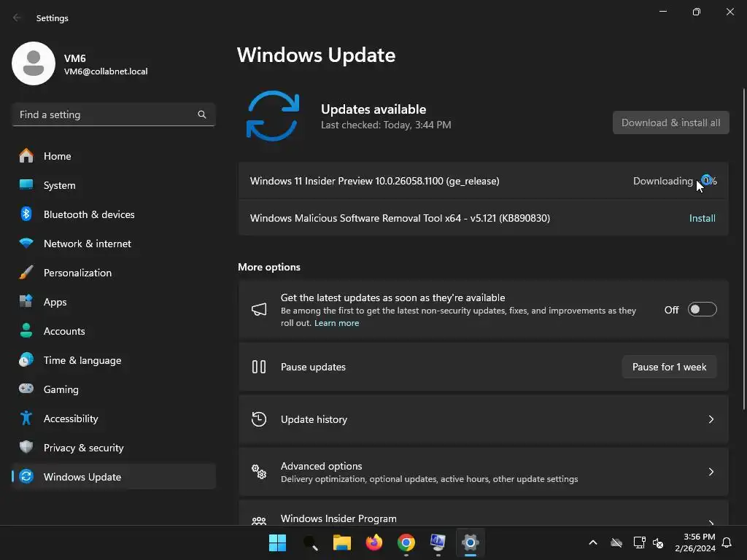This screenshot has width=747, height=560.
Task: Click the Settings page vertical scrollbar
Action: (x=743, y=249)
